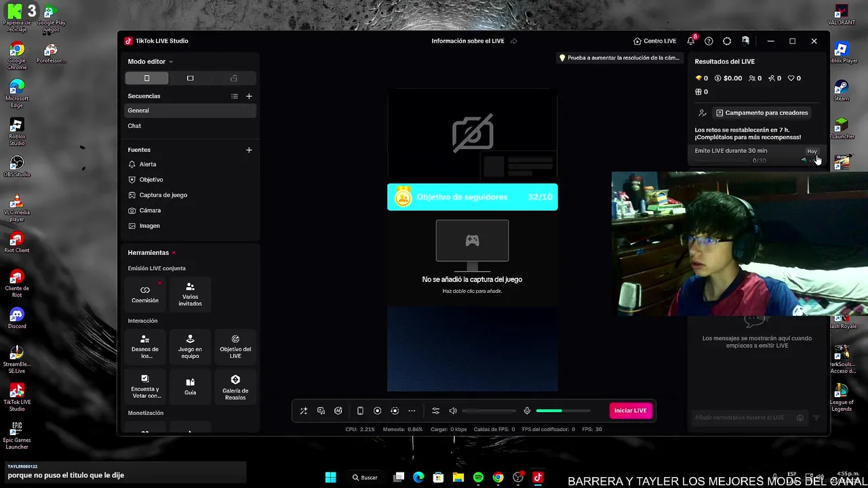868x488 pixels.
Task: Open OBS Studio desktop shortcut
Action: (x=17, y=166)
